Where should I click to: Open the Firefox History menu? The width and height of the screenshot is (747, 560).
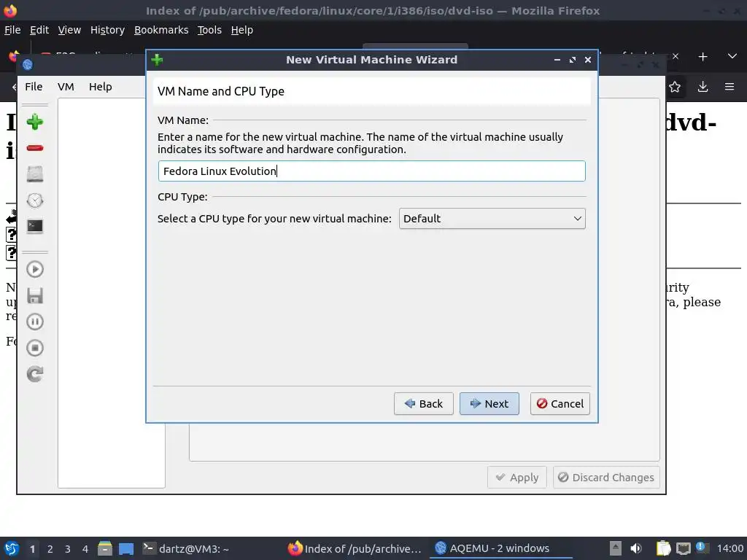point(108,30)
